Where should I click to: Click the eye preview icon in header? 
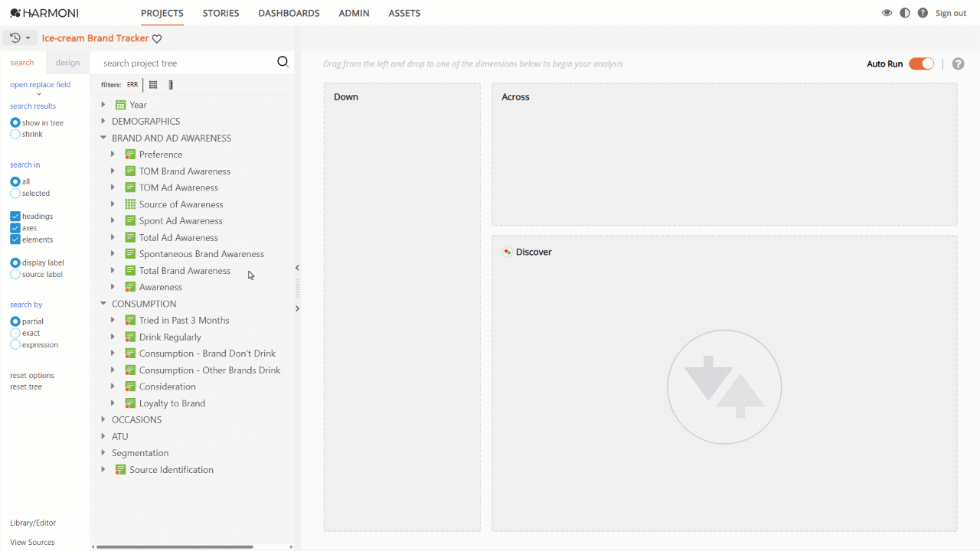887,13
